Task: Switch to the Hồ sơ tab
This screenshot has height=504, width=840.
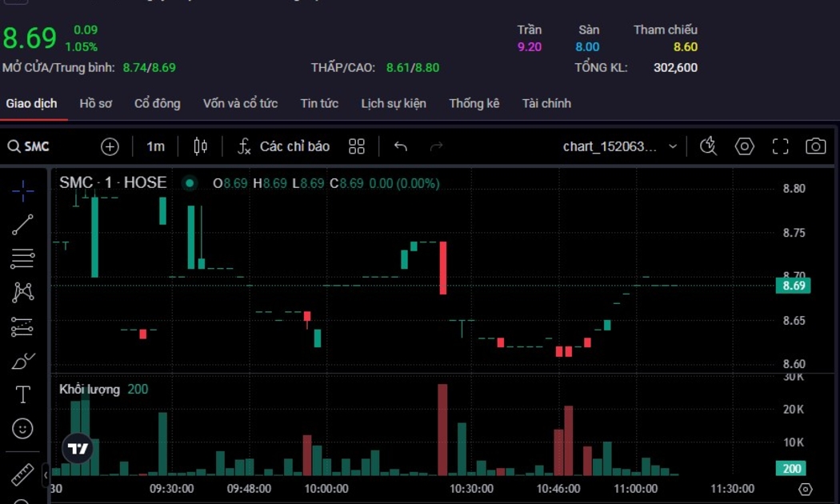Action: (96, 103)
